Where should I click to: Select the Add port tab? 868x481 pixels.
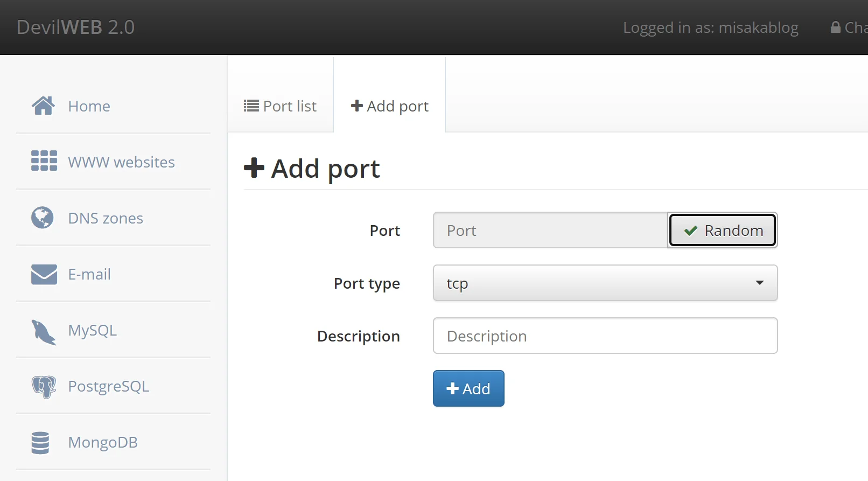click(389, 106)
